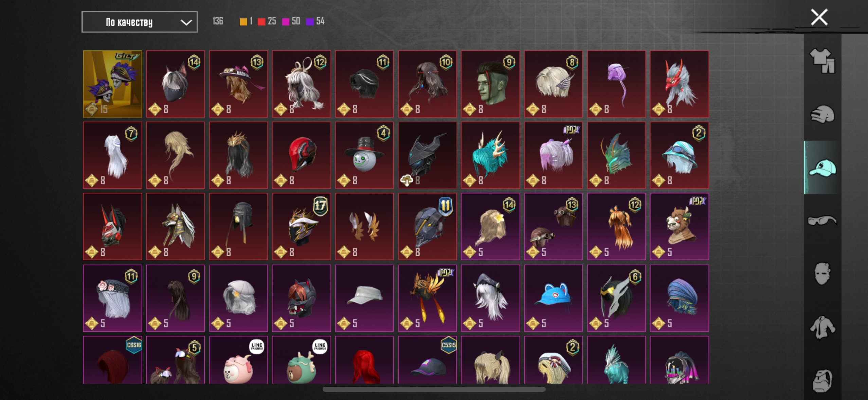Filter by the pink quality swatch
This screenshot has height=400, width=868.
(x=286, y=22)
